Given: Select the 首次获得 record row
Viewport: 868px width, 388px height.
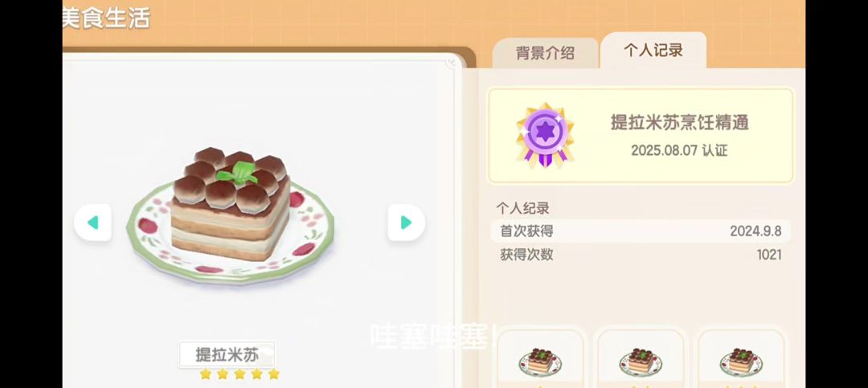Looking at the screenshot, I should pyautogui.click(x=641, y=231).
